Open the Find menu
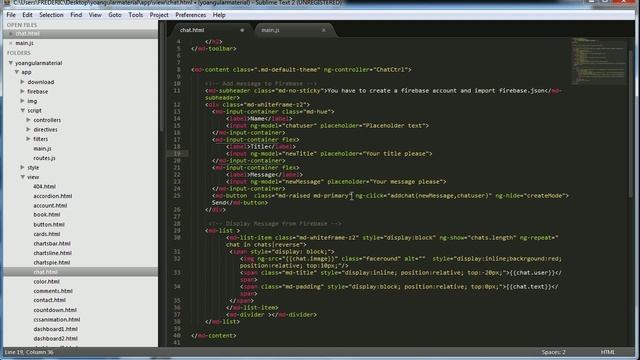The image size is (640, 360). click(76, 15)
